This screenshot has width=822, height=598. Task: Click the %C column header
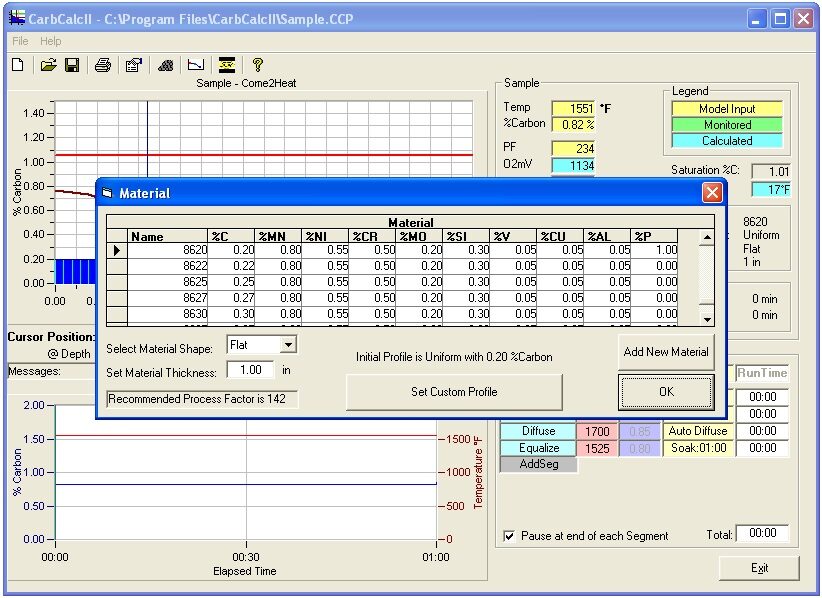(x=231, y=236)
